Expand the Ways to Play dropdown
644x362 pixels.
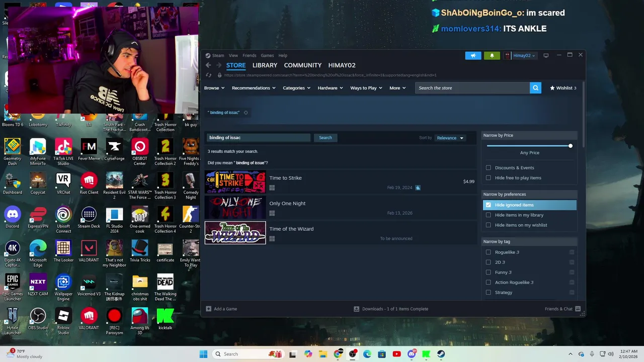(x=366, y=88)
